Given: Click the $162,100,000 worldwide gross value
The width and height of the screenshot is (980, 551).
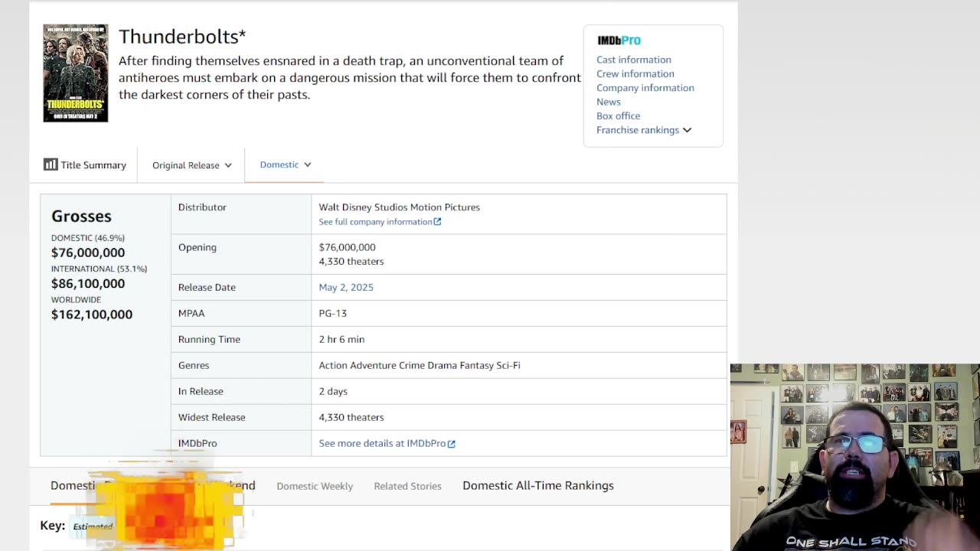Looking at the screenshot, I should pyautogui.click(x=92, y=315).
